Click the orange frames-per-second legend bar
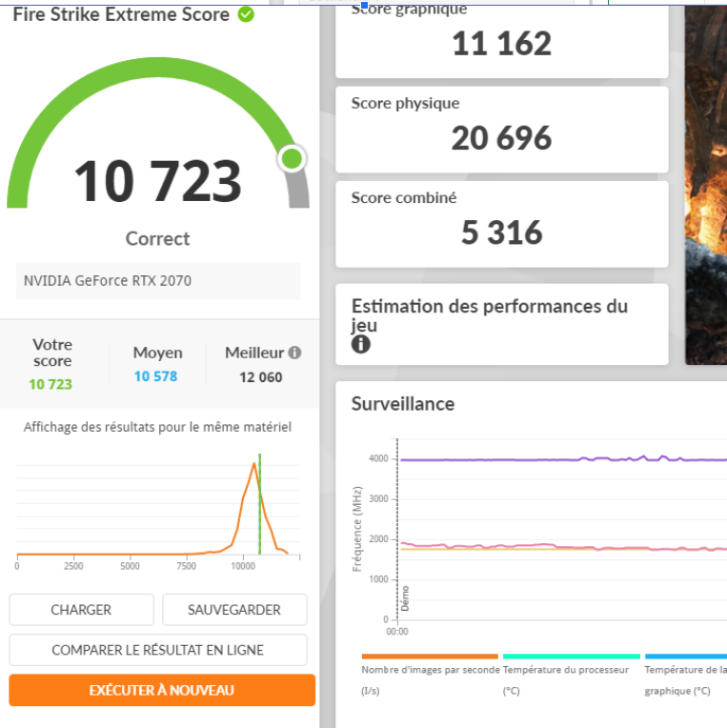The width and height of the screenshot is (727, 728). [430, 656]
